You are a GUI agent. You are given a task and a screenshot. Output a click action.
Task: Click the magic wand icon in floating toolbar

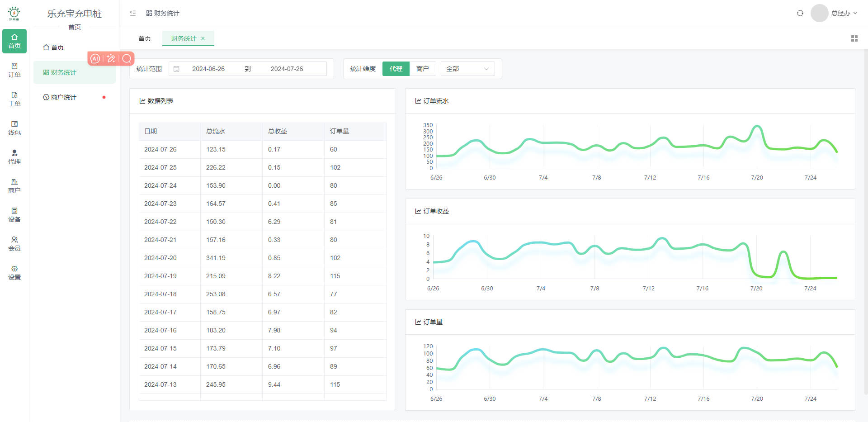pos(111,58)
